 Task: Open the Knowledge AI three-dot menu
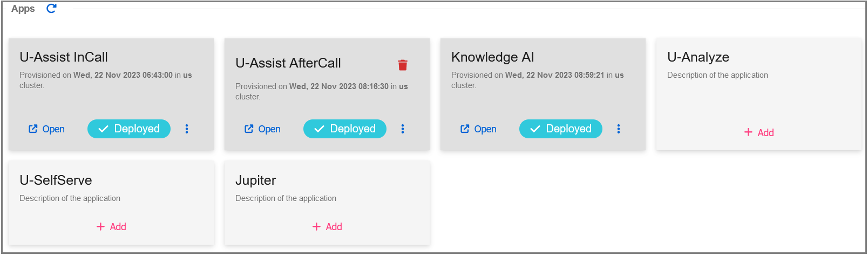[x=619, y=129]
